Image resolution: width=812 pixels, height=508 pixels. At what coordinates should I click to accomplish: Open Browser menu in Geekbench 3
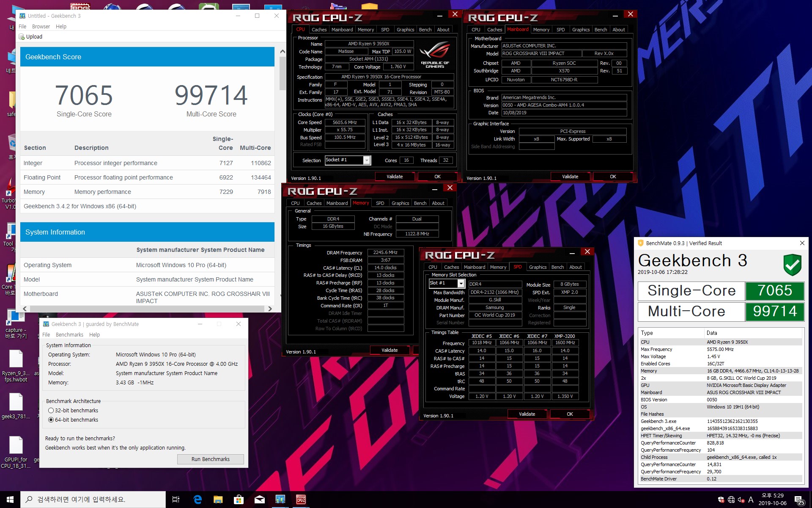pyautogui.click(x=41, y=26)
